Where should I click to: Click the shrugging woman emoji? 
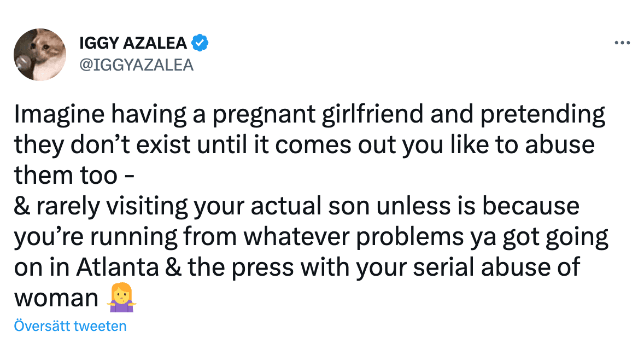point(121,299)
